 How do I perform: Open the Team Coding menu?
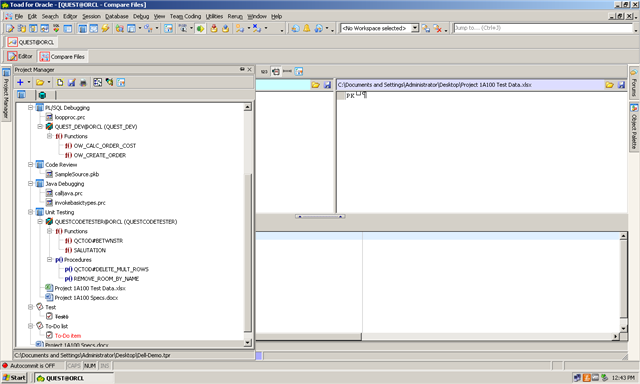[x=185, y=16]
